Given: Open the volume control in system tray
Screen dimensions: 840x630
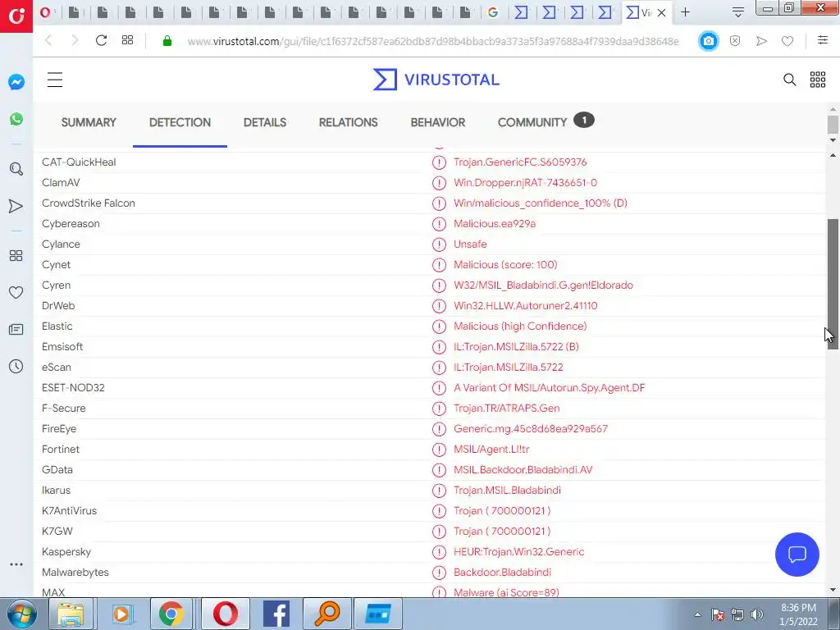Looking at the screenshot, I should 757,614.
